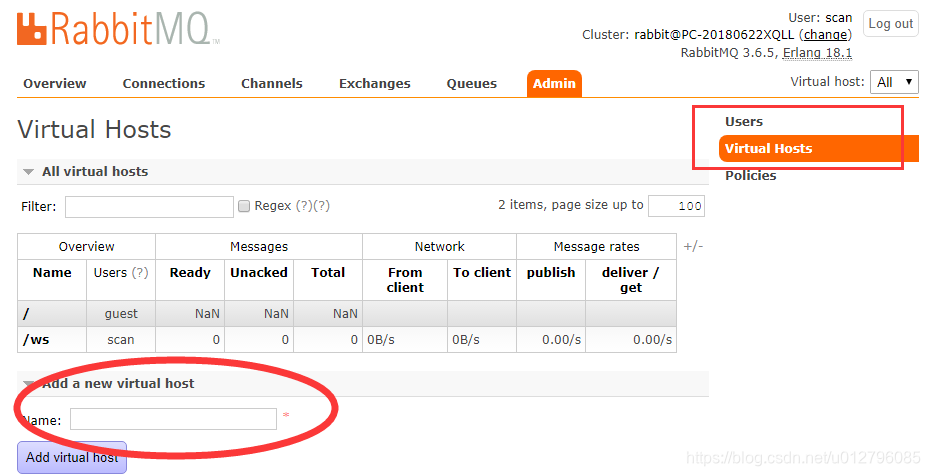Sort by the To client column
Image resolution: width=930 pixels, height=476 pixels.
[482, 273]
